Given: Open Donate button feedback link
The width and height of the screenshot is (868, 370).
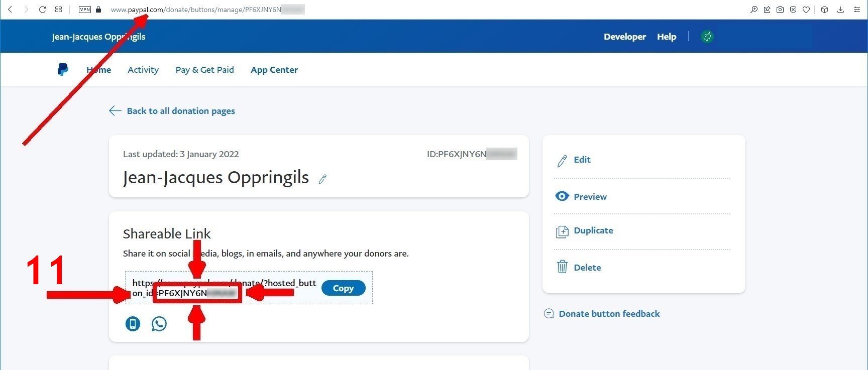Looking at the screenshot, I should tap(609, 314).
